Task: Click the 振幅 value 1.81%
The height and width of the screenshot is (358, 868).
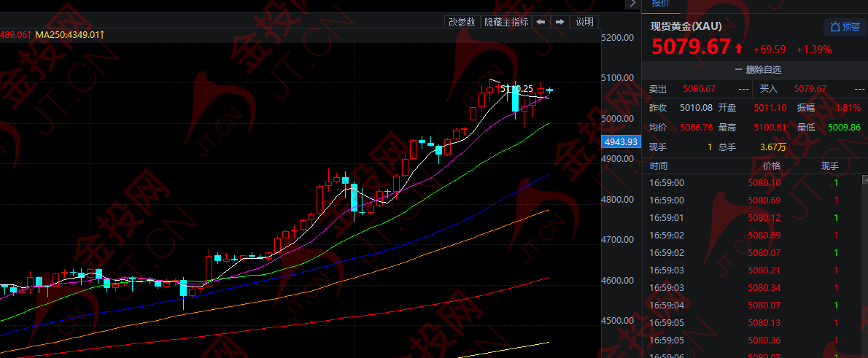Action: coord(848,108)
